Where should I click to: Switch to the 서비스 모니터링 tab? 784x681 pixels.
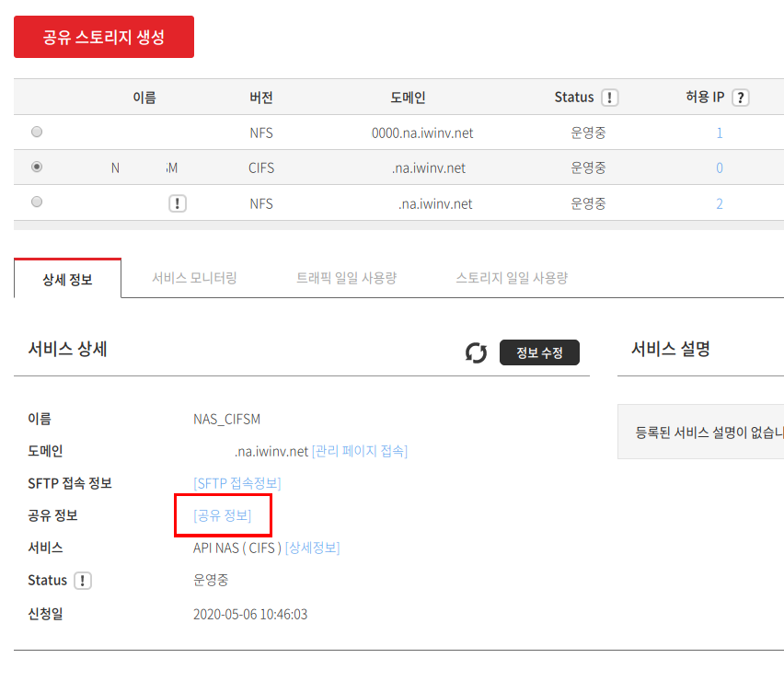click(194, 278)
